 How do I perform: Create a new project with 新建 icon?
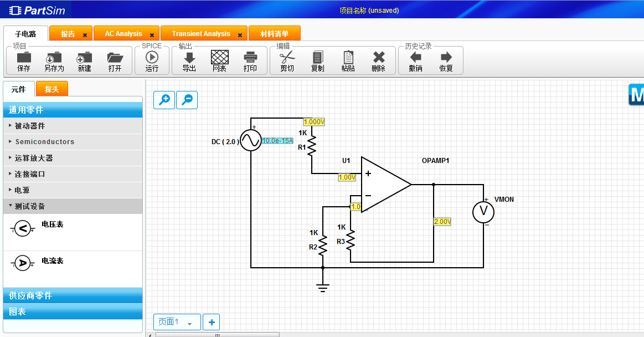(x=84, y=58)
